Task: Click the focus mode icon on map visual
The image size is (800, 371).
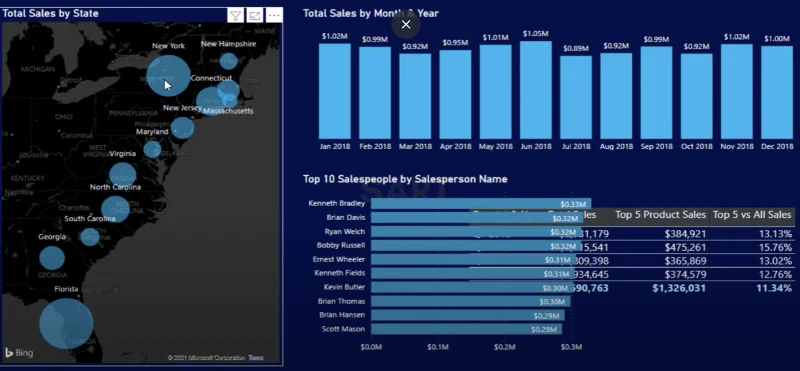Action: [255, 16]
